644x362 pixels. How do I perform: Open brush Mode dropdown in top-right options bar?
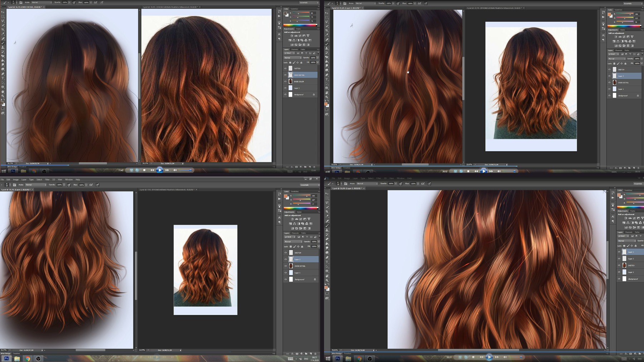point(365,3)
